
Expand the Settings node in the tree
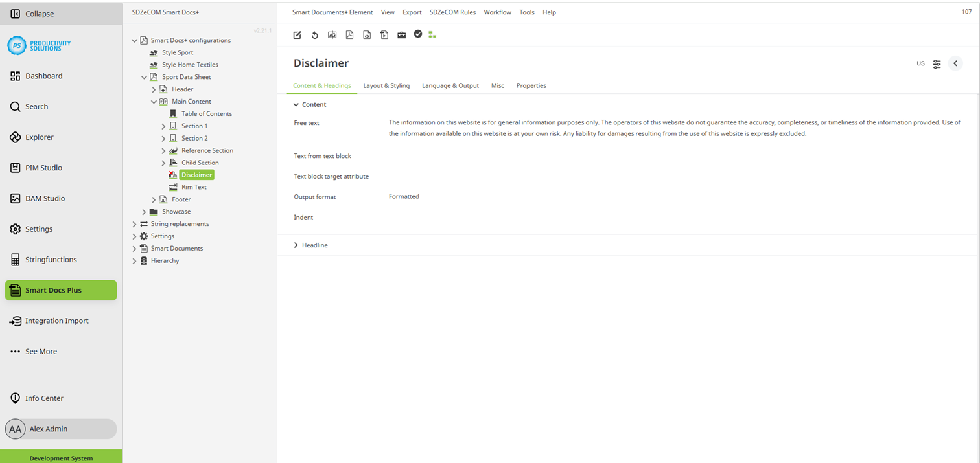135,236
